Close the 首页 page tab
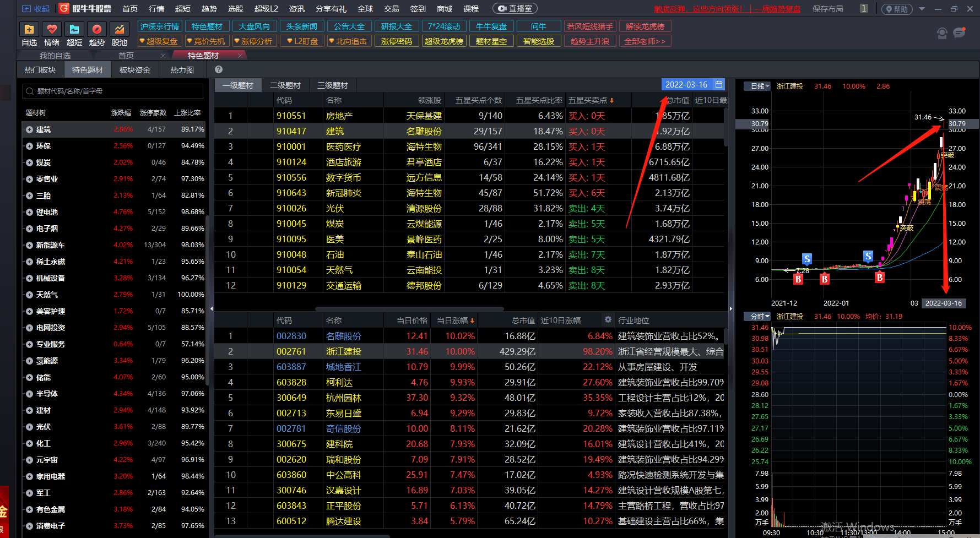Screen dimensions: 980x538 (163, 56)
